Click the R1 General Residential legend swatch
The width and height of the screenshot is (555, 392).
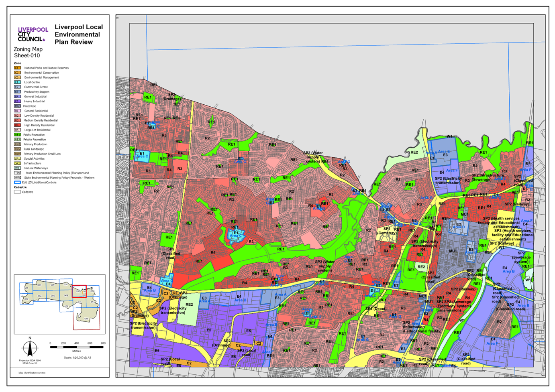click(17, 111)
